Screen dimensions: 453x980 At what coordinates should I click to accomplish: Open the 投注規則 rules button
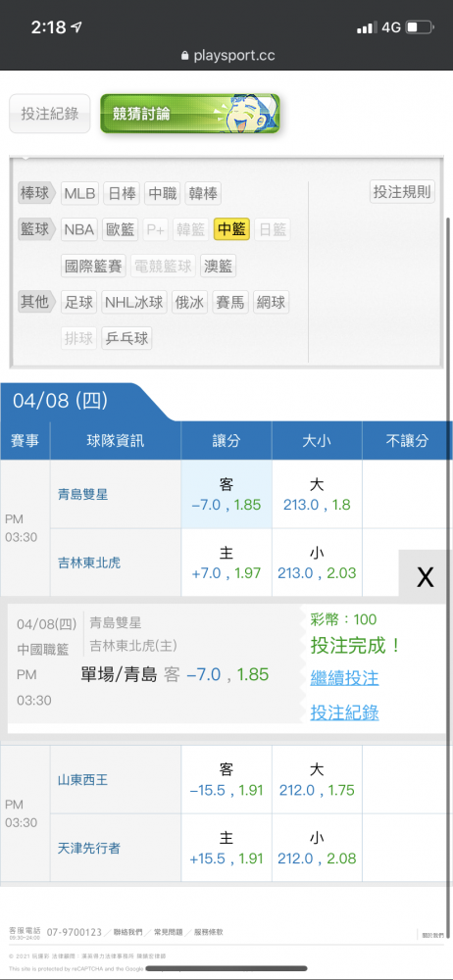click(x=402, y=192)
